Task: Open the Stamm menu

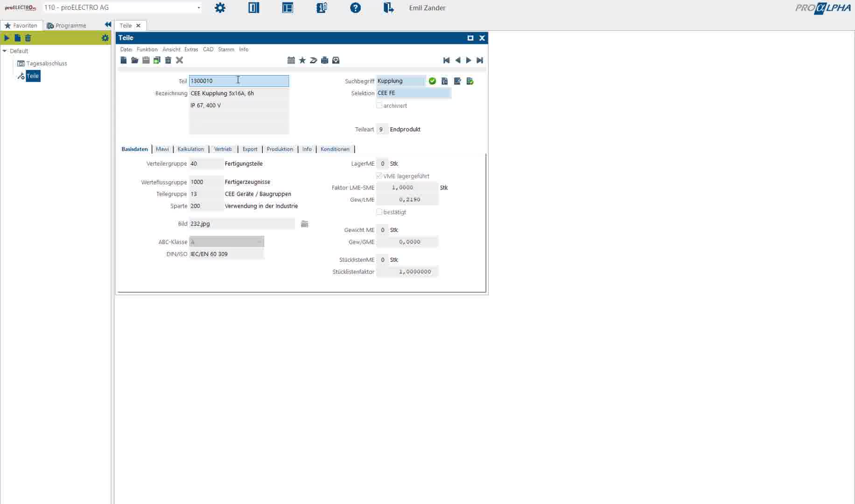Action: (226, 49)
